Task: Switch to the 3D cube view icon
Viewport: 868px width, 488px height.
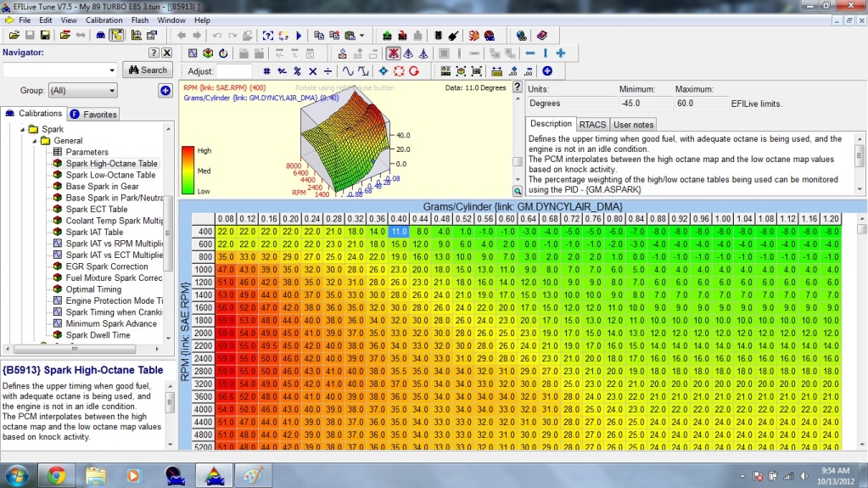Action: (x=208, y=53)
